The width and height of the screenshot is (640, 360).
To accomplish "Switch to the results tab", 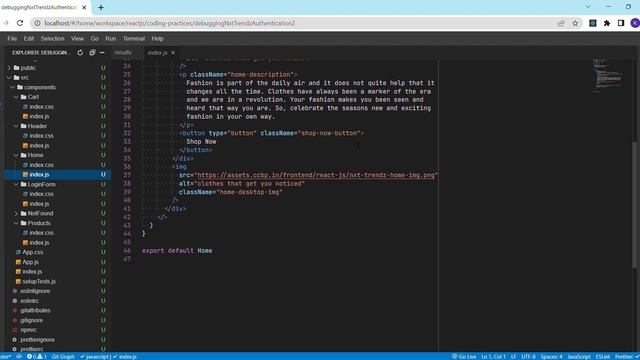I will [123, 53].
